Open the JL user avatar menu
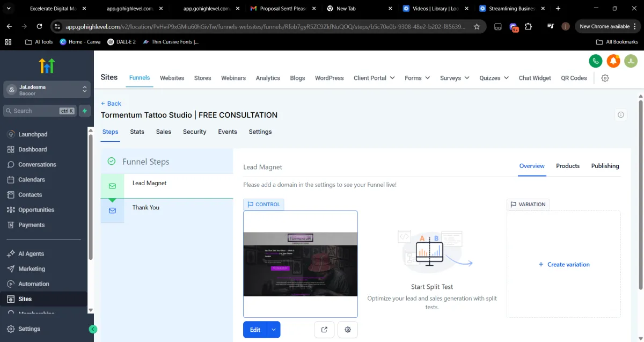The width and height of the screenshot is (644, 342). click(631, 61)
